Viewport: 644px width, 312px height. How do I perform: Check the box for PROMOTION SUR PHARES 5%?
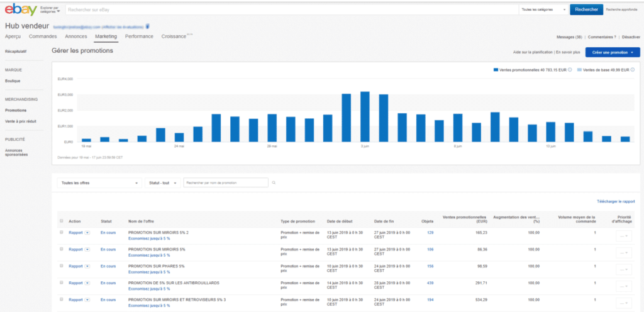(x=62, y=265)
